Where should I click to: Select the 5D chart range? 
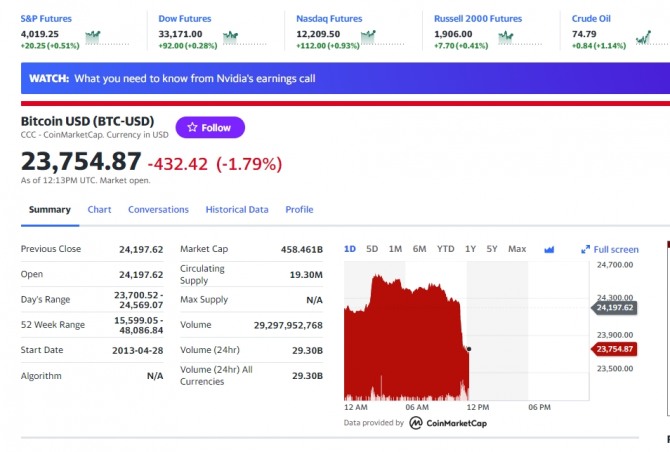[372, 249]
